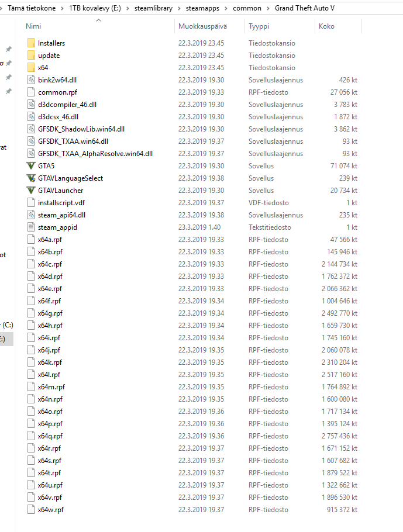Click Grand Theft Auto V breadcrumb
403x532 pixels.
[x=305, y=8]
